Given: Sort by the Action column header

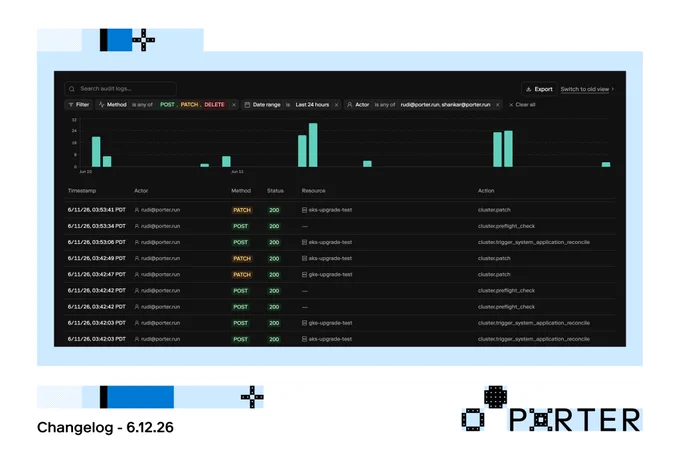Looking at the screenshot, I should pyautogui.click(x=486, y=191).
